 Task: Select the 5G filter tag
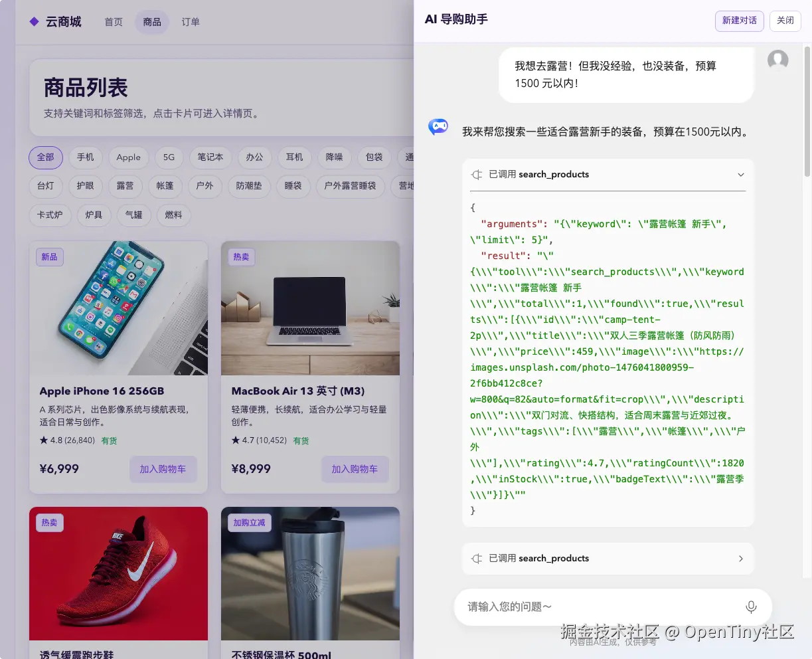pyautogui.click(x=169, y=157)
